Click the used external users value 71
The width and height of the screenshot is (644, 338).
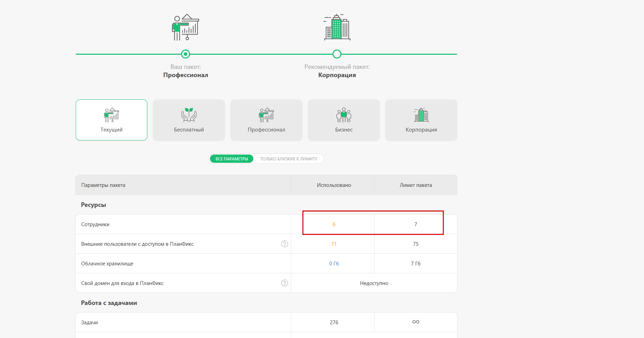tap(334, 244)
